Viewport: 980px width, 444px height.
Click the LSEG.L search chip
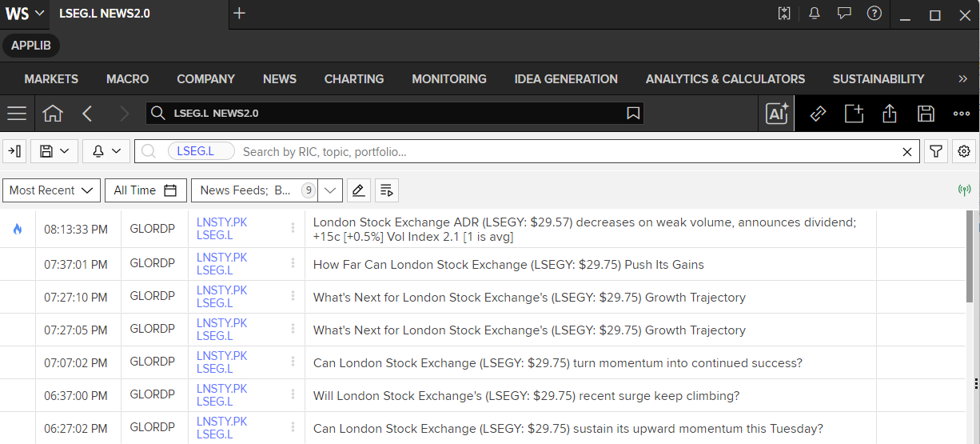tap(201, 151)
